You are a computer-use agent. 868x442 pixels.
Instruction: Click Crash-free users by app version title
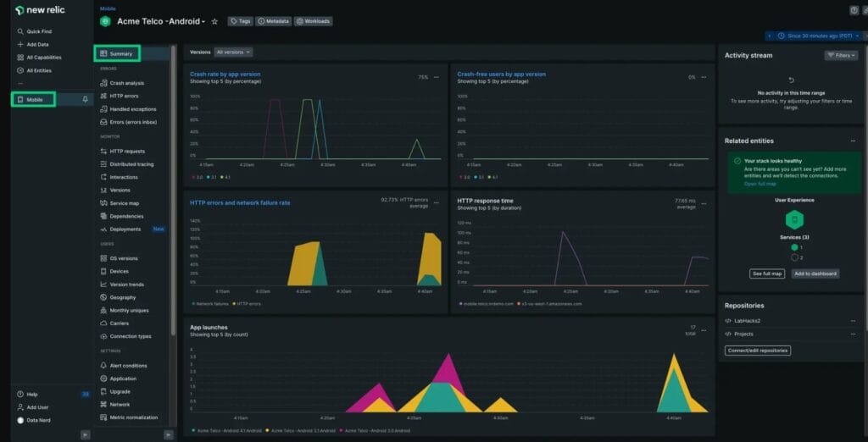point(501,75)
